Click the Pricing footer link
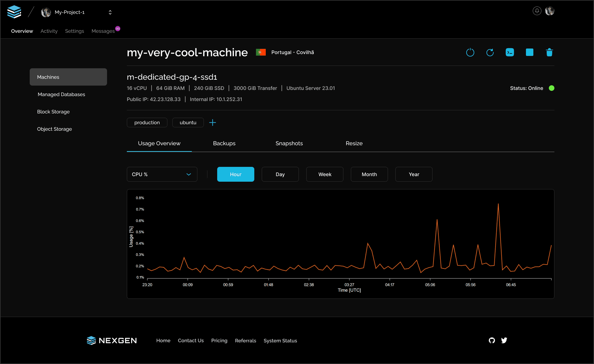The width and height of the screenshot is (594, 364). tap(219, 340)
